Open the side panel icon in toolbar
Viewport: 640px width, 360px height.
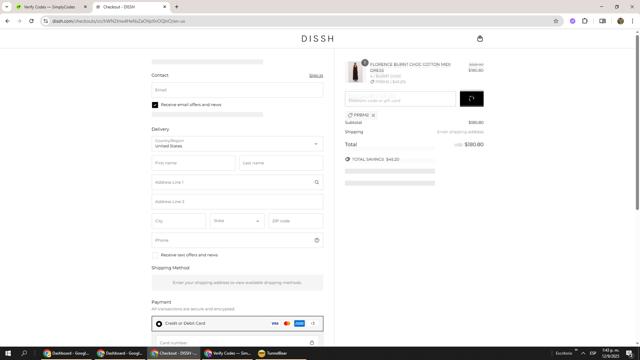point(602,21)
